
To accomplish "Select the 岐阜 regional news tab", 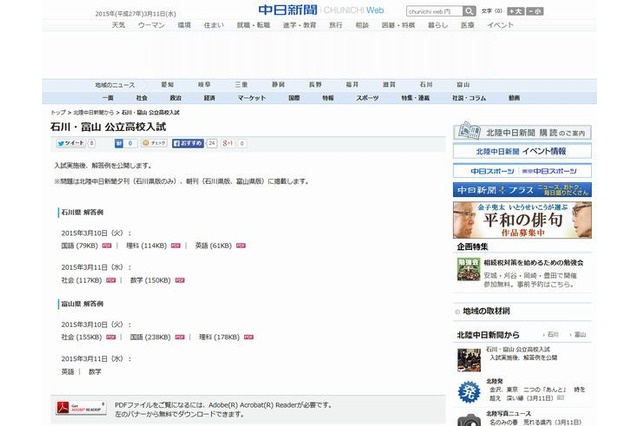I will tap(204, 84).
